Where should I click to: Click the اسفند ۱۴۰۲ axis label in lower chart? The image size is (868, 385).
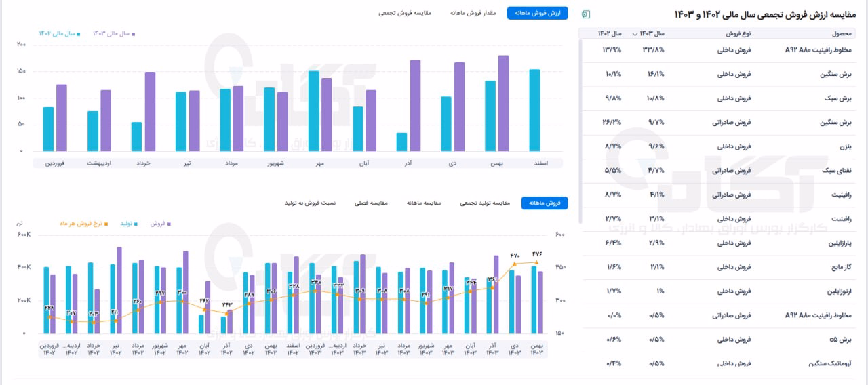pos(293,349)
